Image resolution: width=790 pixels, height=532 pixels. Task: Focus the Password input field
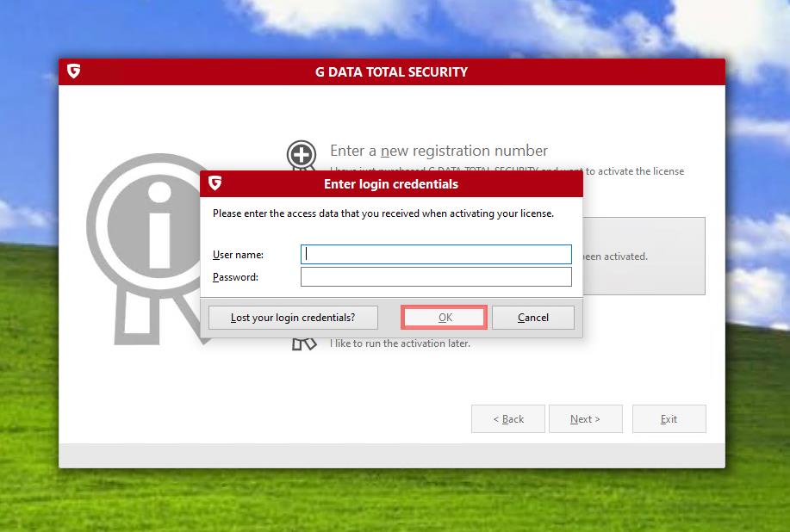(x=436, y=277)
